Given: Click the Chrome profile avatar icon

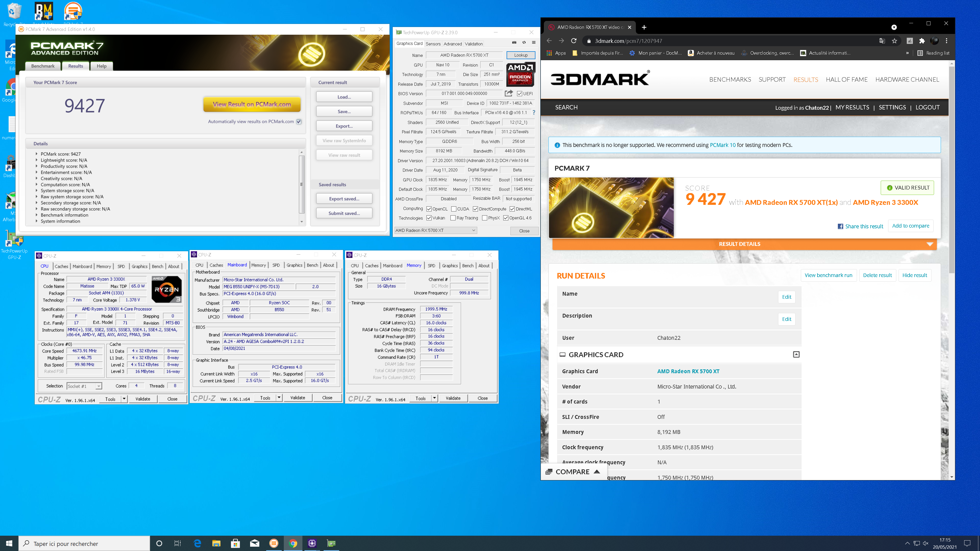Looking at the screenshot, I should point(934,41).
